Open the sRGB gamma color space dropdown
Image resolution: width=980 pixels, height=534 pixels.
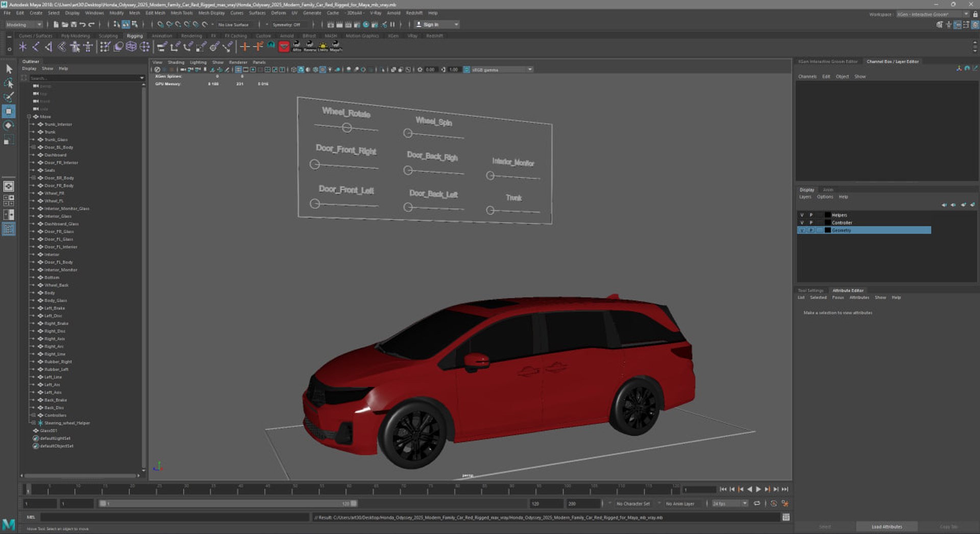(502, 69)
